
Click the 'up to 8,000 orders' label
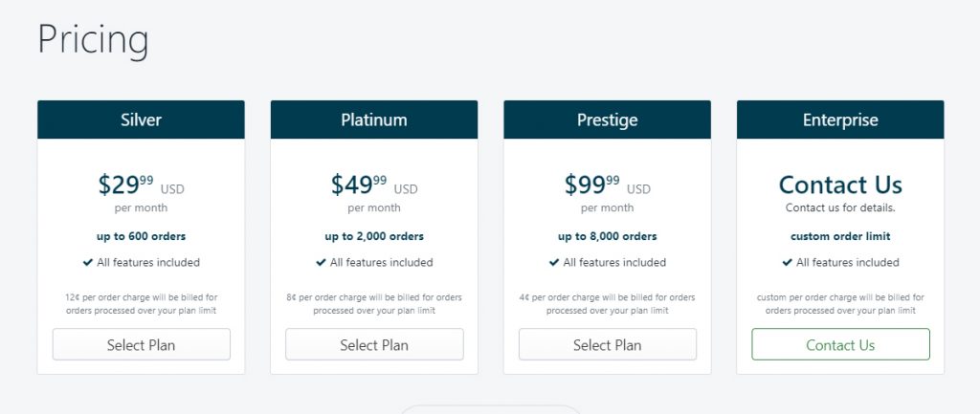(608, 237)
